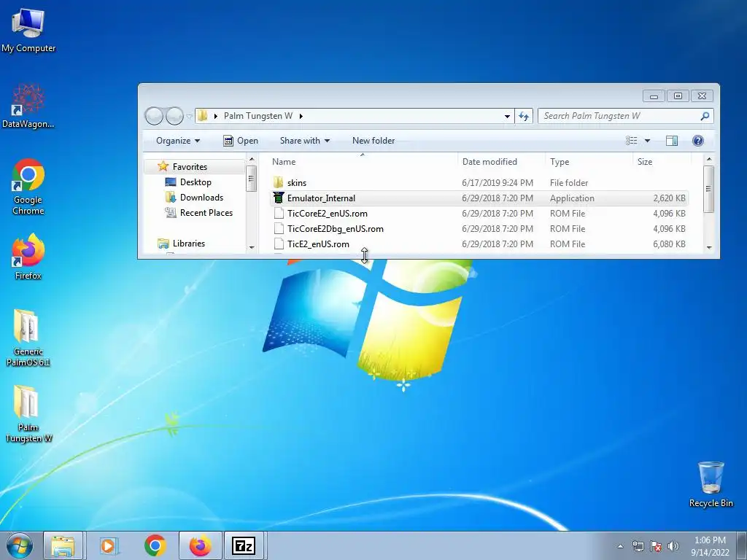This screenshot has height=560, width=747.
Task: Click the volume speaker tray icon
Action: [673, 546]
